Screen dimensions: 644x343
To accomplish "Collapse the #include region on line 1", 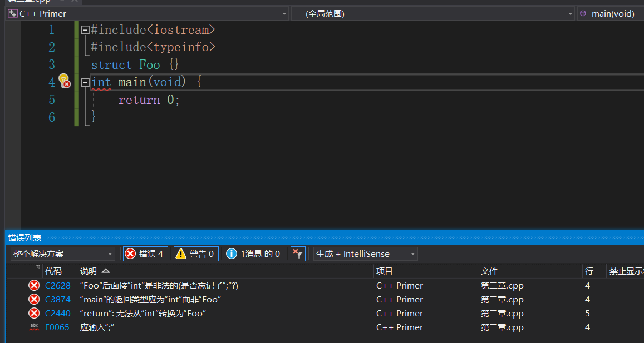I will tap(85, 30).
